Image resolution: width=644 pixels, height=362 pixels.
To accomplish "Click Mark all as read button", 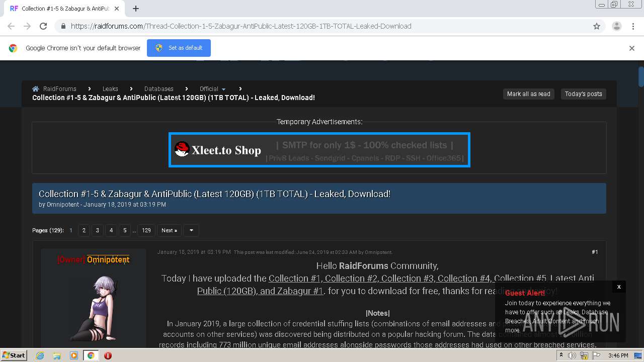I will tap(528, 94).
